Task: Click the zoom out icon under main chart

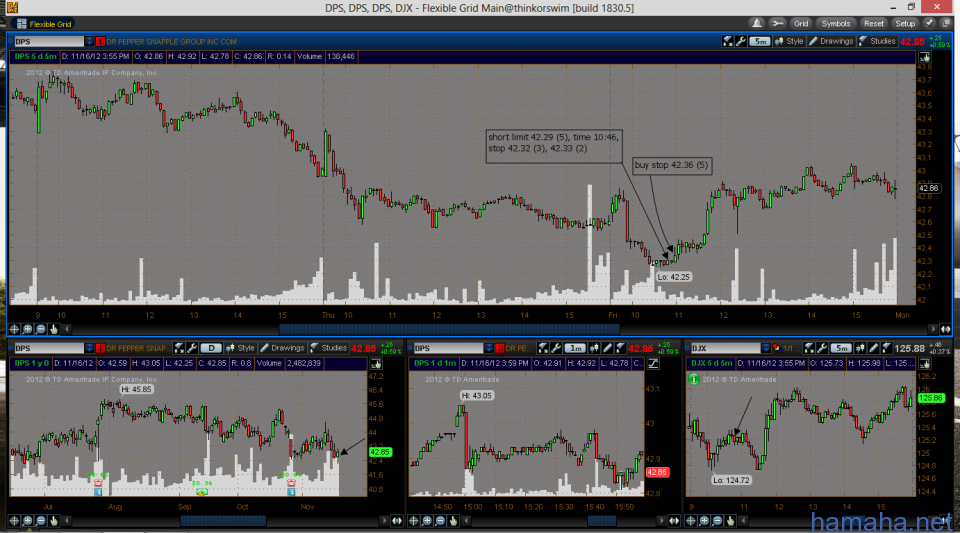Action: coord(40,329)
